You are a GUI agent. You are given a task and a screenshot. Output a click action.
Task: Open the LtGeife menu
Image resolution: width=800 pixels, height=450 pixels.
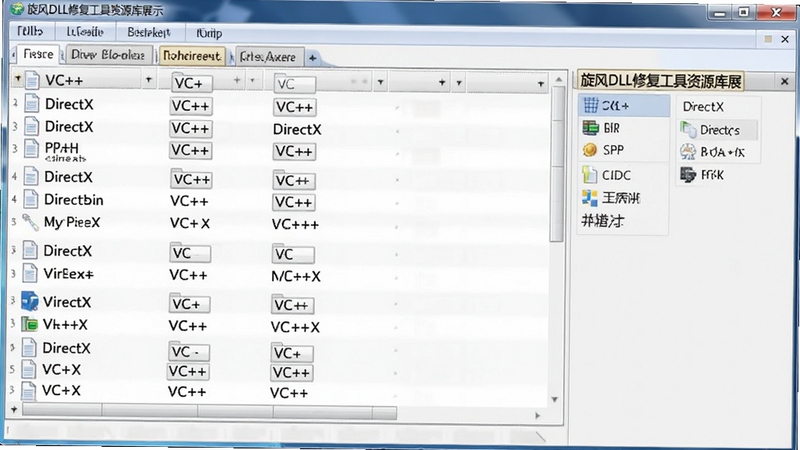click(x=85, y=32)
